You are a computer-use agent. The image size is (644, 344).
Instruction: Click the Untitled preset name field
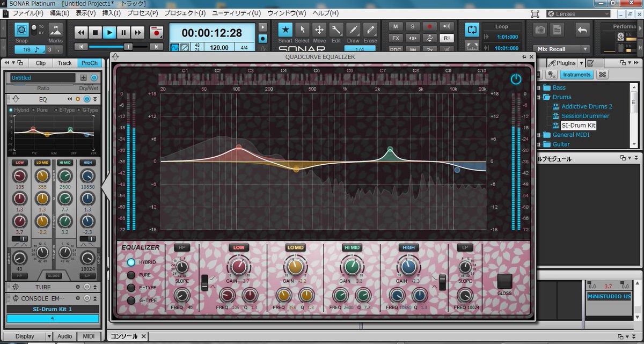(43, 78)
